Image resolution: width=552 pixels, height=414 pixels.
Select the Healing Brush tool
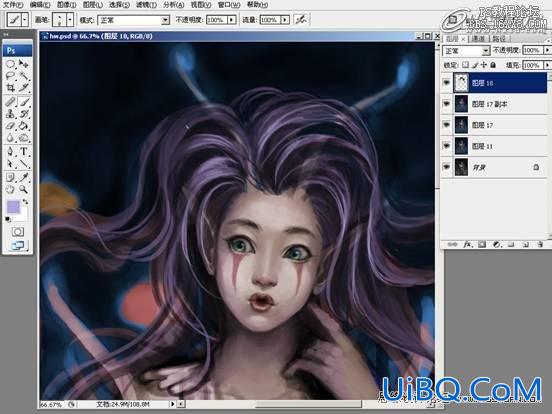click(11, 102)
